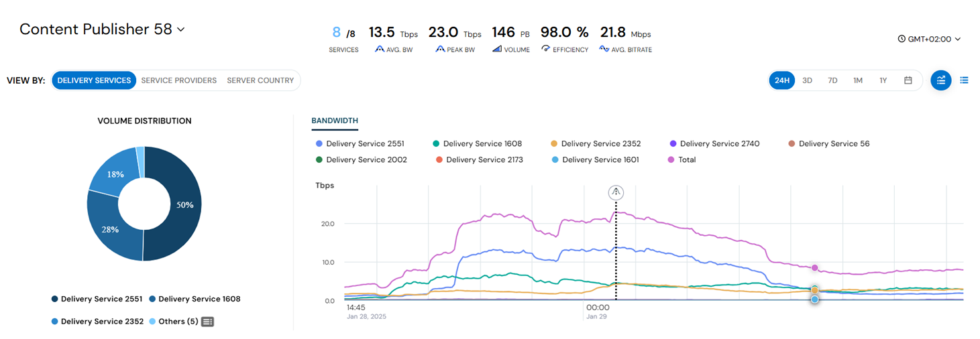Image resolution: width=980 pixels, height=339 pixels.
Task: Open the Bandwidth tab
Action: point(335,121)
